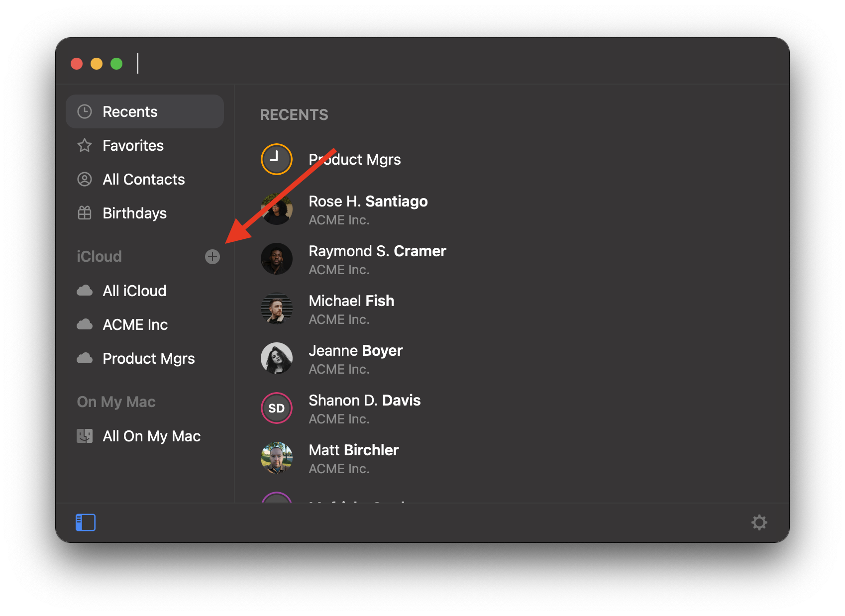
Task: Select All iCloud group
Action: coord(145,291)
